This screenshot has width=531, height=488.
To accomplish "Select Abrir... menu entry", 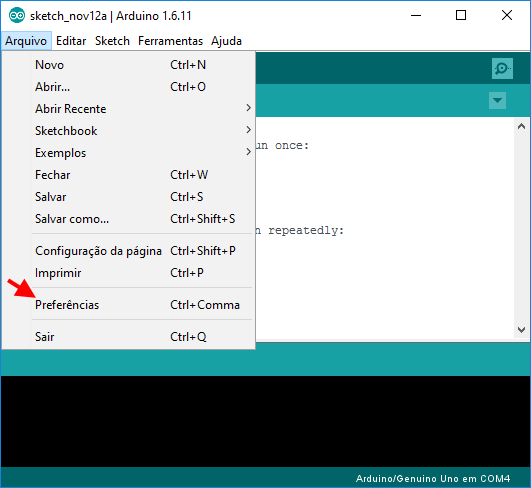I will coord(128,87).
